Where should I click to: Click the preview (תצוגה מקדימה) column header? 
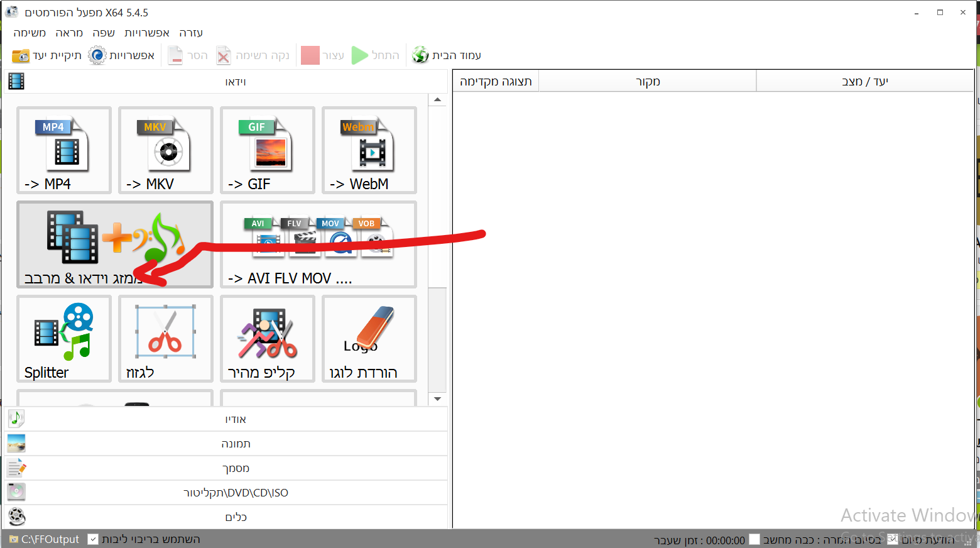(x=496, y=82)
